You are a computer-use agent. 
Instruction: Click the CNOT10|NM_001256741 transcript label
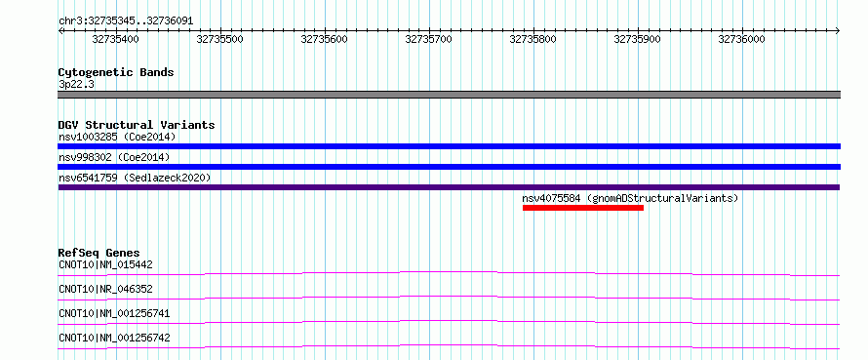[x=114, y=313]
